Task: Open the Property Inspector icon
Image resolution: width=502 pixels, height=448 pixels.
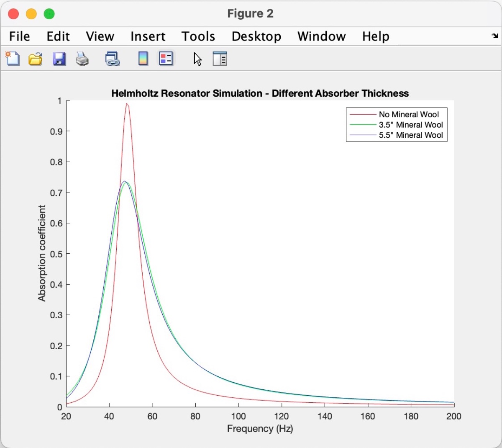Action: tap(220, 59)
